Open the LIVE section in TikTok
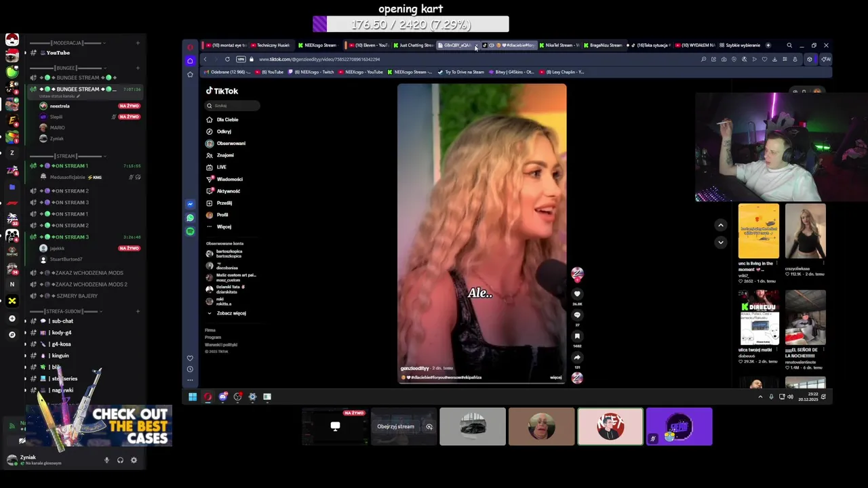The height and width of the screenshot is (488, 868). (217, 167)
